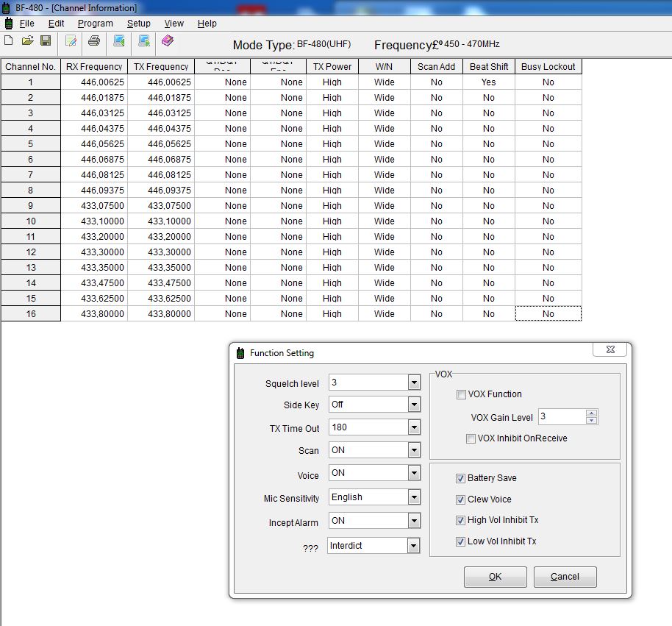The height and width of the screenshot is (626, 672).
Task: Click the TX Frequency column header
Action: coord(161,66)
